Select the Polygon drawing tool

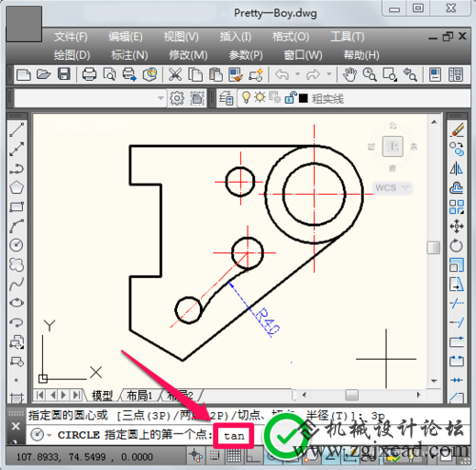point(16,187)
